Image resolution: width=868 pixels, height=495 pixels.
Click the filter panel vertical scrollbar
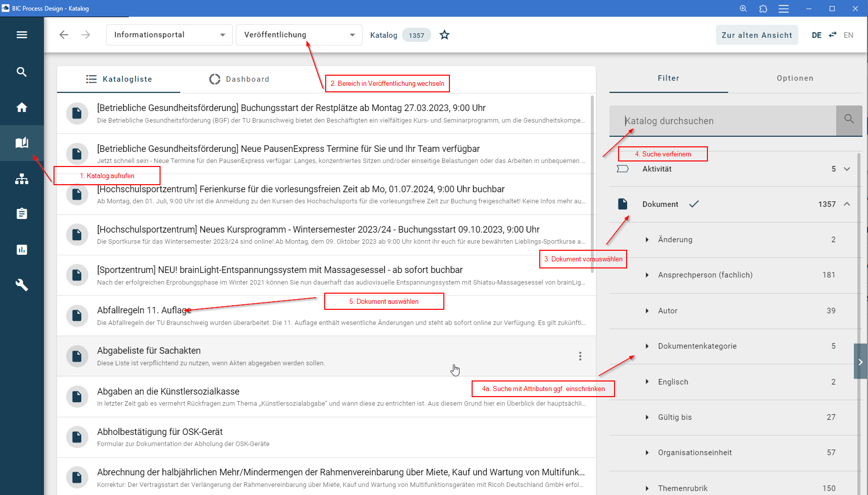[859, 323]
